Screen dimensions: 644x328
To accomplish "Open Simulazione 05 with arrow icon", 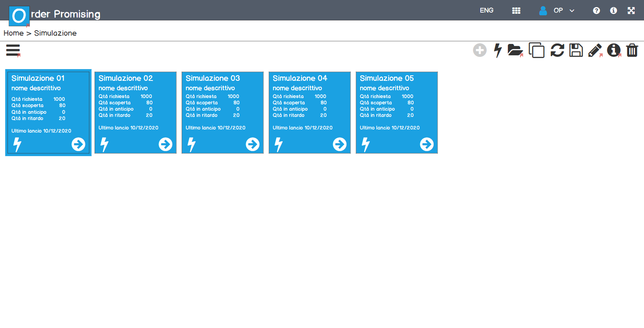I will click(x=427, y=144).
